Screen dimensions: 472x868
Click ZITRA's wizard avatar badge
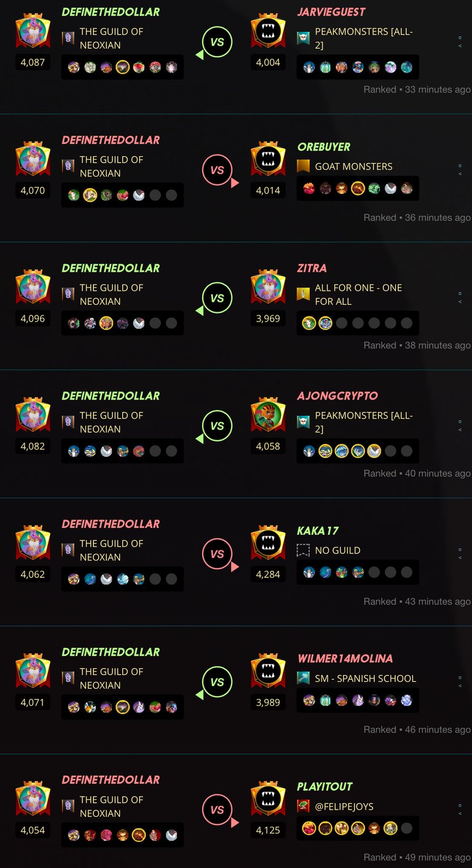(x=268, y=287)
